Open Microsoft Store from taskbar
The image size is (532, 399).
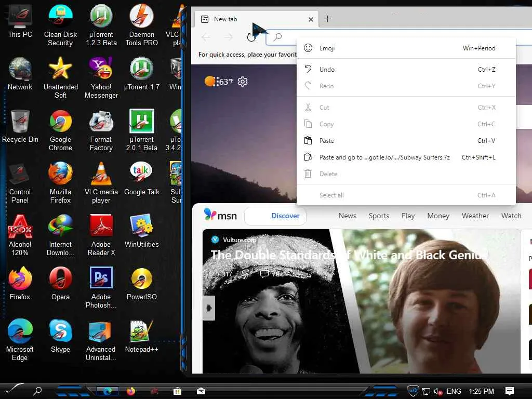[177, 391]
